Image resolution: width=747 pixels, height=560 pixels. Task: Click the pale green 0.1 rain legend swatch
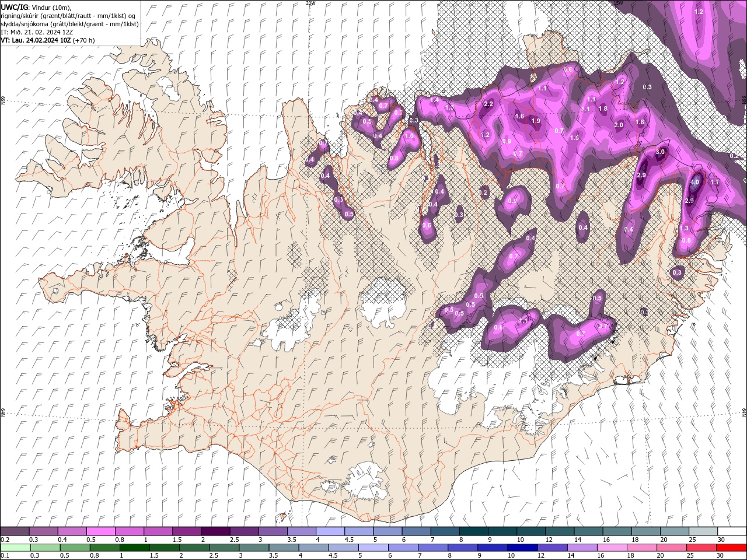click(x=15, y=548)
